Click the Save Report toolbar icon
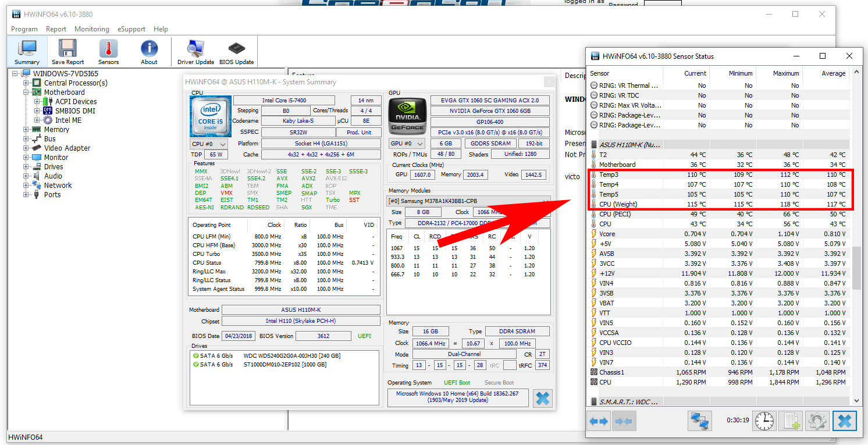 [67, 52]
